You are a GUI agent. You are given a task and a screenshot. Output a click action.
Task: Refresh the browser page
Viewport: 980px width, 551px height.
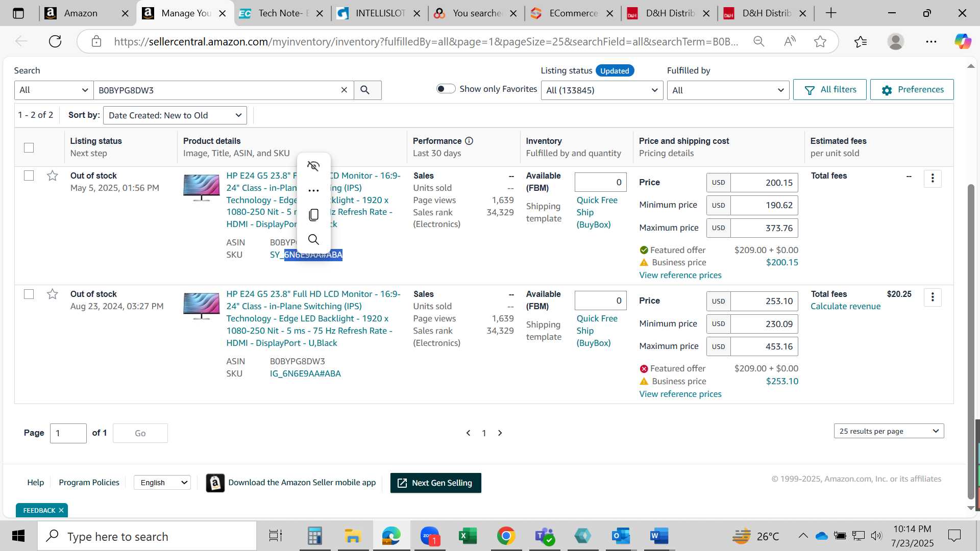[55, 41]
